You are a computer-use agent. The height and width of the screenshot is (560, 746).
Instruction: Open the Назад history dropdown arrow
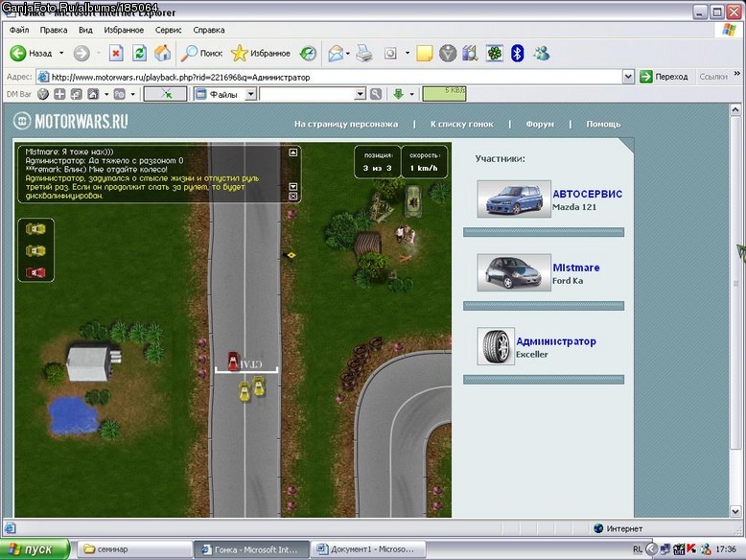click(x=61, y=54)
